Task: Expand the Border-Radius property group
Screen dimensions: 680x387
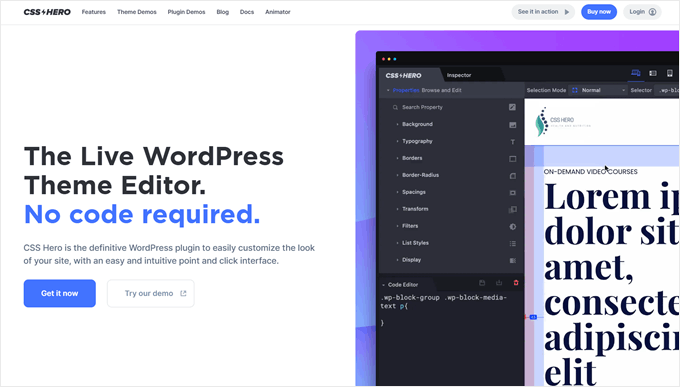Action: [420, 175]
